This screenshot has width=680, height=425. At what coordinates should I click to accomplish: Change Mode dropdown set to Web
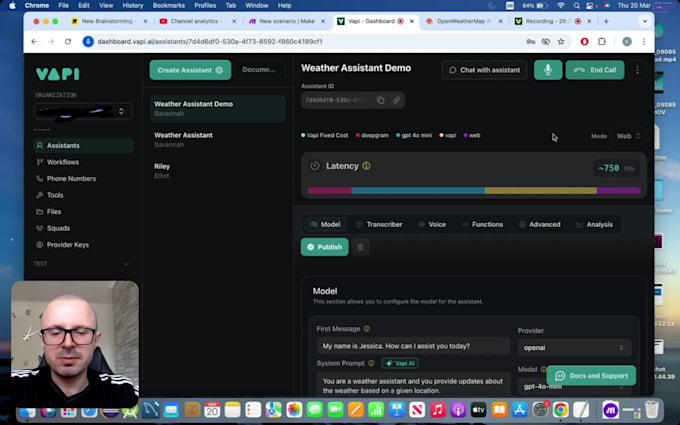tap(628, 136)
